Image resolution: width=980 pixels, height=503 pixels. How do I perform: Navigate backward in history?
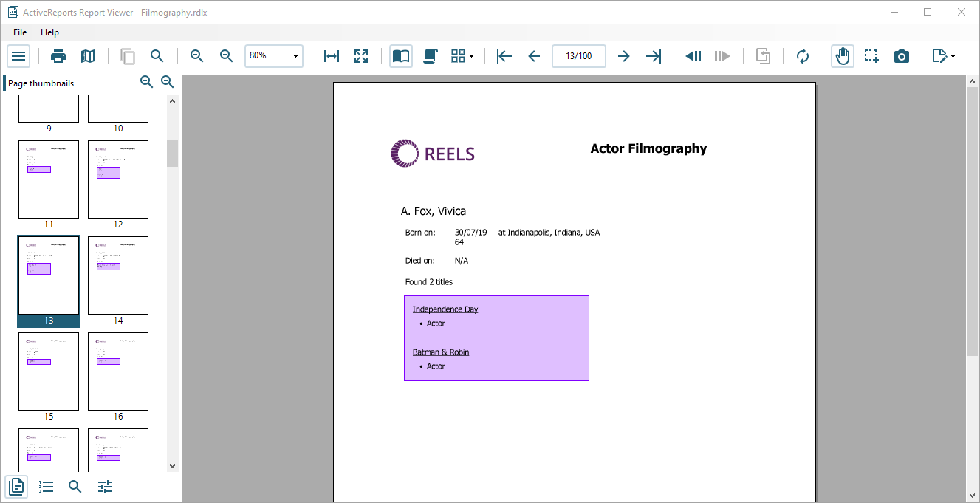(693, 56)
